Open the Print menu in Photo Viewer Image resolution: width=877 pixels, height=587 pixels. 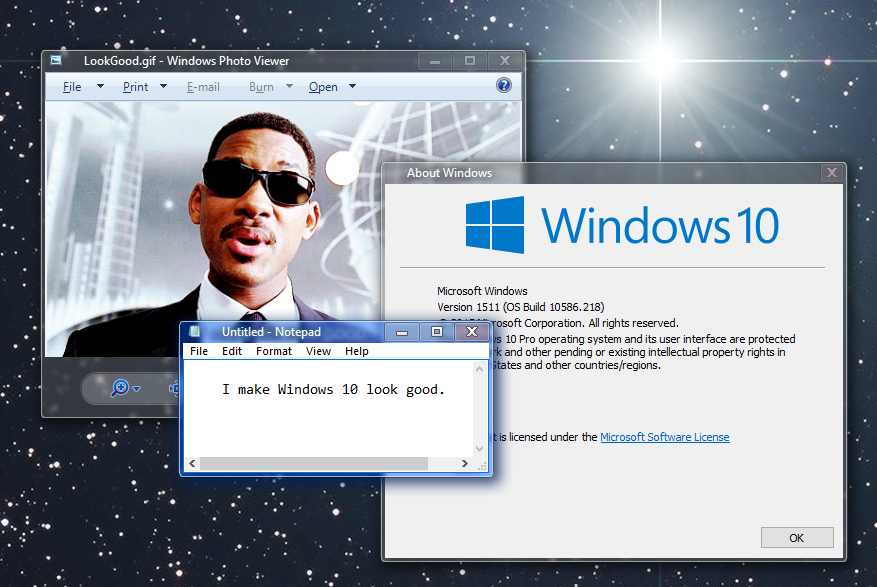point(135,87)
